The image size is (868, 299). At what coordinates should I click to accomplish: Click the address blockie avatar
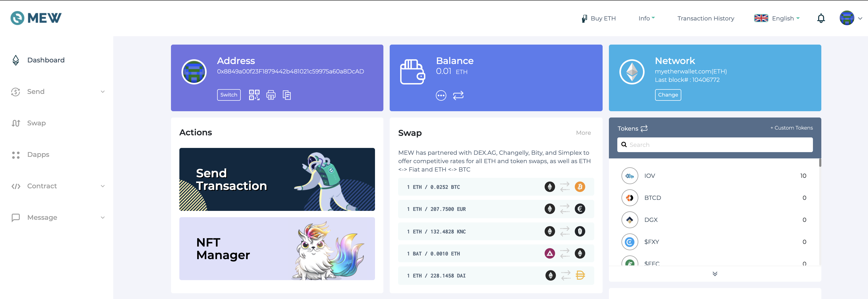194,72
